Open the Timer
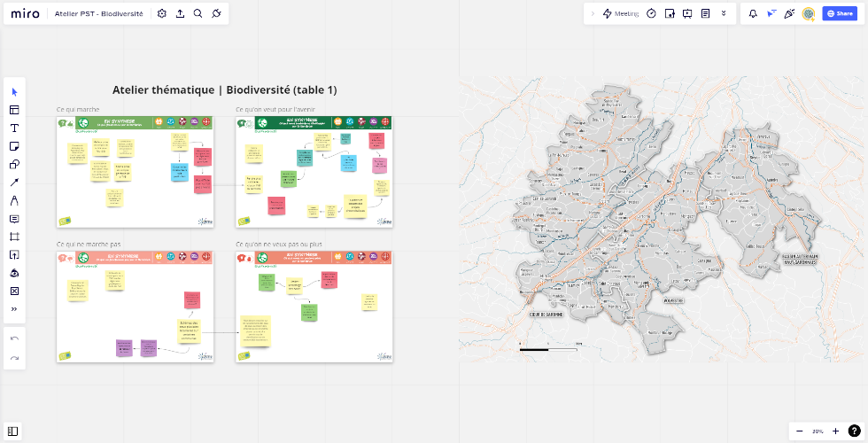The height and width of the screenshot is (443, 868). 652,14
